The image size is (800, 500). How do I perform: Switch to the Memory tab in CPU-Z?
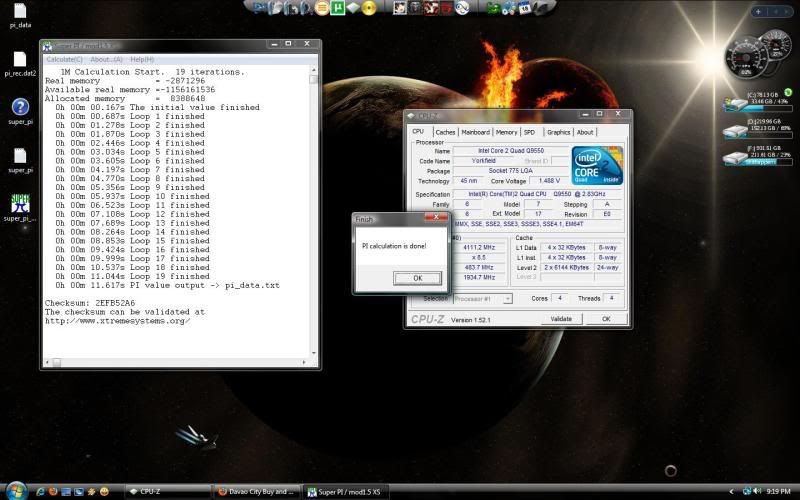[506, 132]
